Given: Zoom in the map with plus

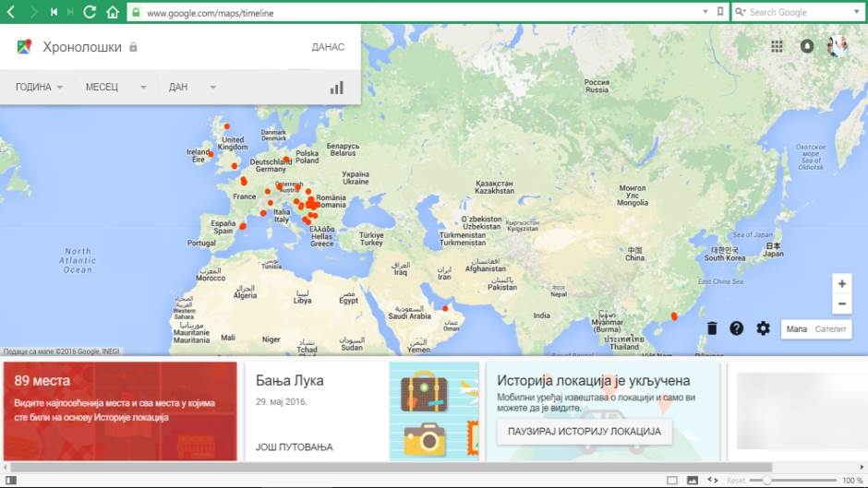Looking at the screenshot, I should [841, 283].
